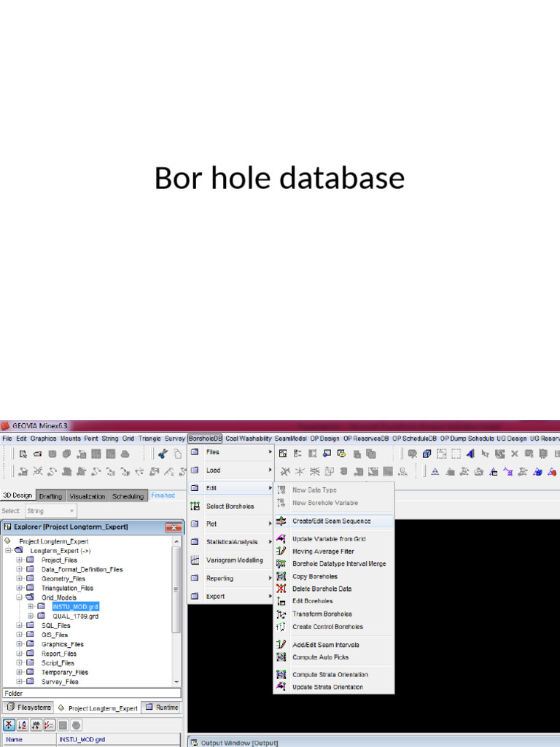Click the Compute Auto Picks icon
The width and height of the screenshot is (560, 747).
coord(281,657)
